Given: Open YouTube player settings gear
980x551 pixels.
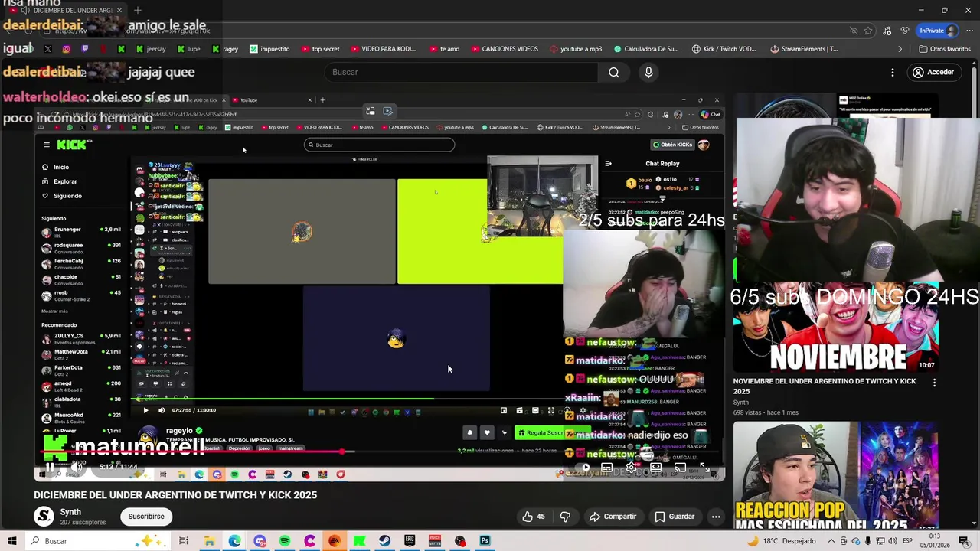Looking at the screenshot, I should (632, 468).
